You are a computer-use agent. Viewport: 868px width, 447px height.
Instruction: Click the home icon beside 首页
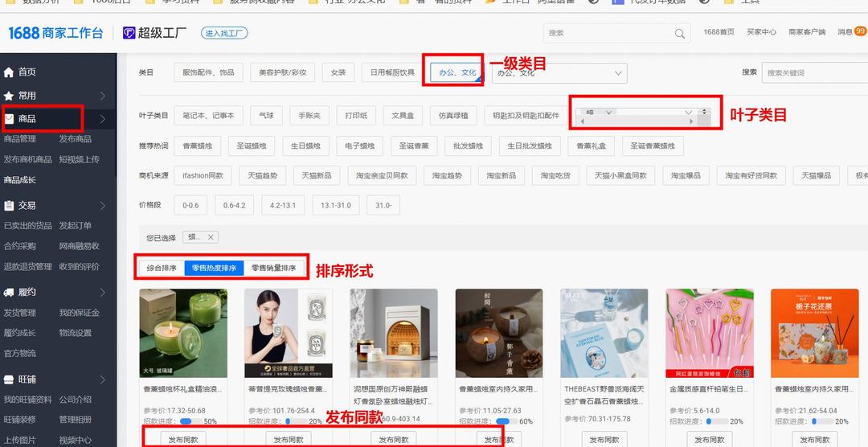[9, 72]
